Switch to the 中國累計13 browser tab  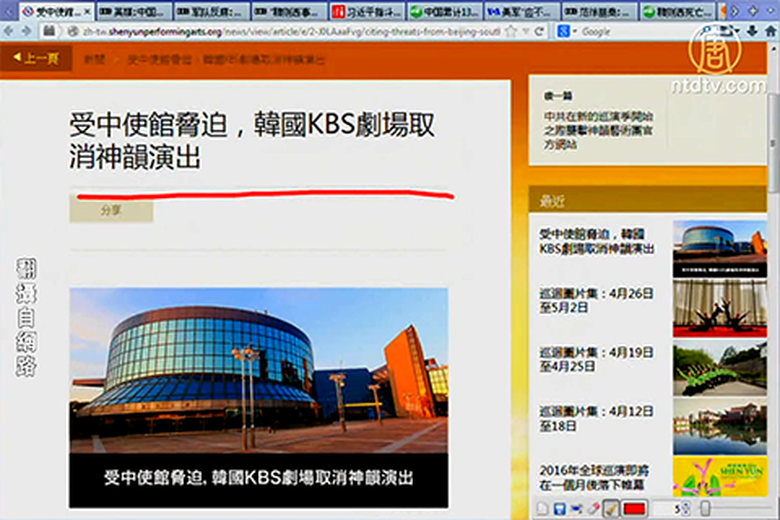tap(443, 12)
